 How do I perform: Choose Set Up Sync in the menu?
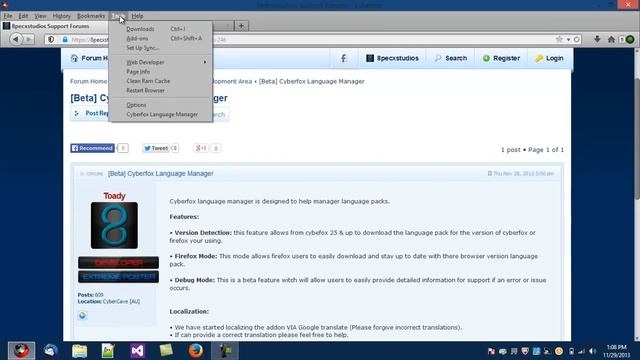tap(161, 48)
